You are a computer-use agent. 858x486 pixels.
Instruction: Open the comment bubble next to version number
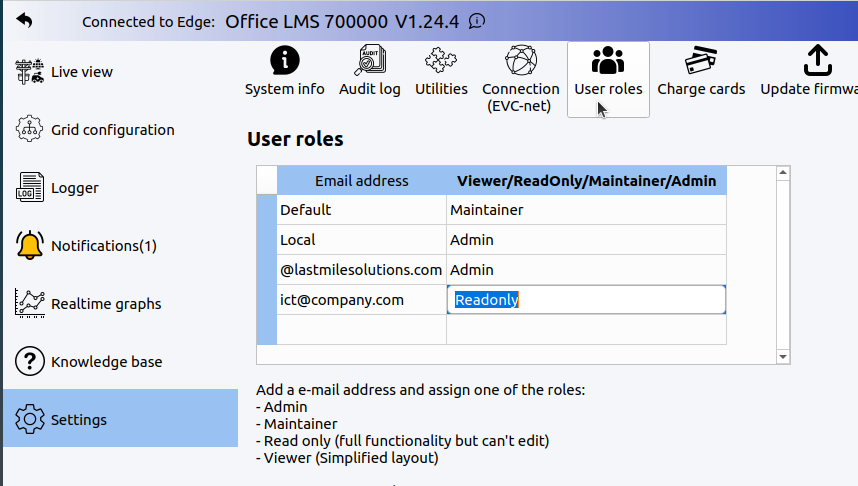[477, 21]
